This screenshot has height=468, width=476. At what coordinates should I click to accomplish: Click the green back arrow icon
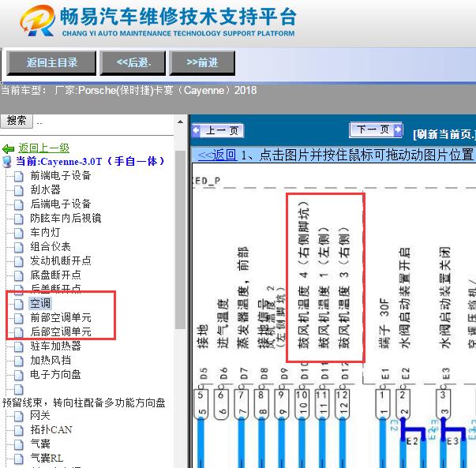coord(8,148)
